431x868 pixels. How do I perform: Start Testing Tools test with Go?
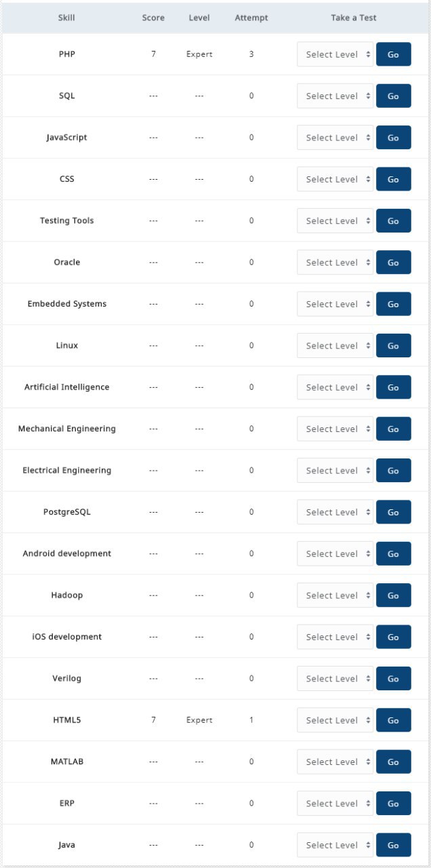point(393,221)
